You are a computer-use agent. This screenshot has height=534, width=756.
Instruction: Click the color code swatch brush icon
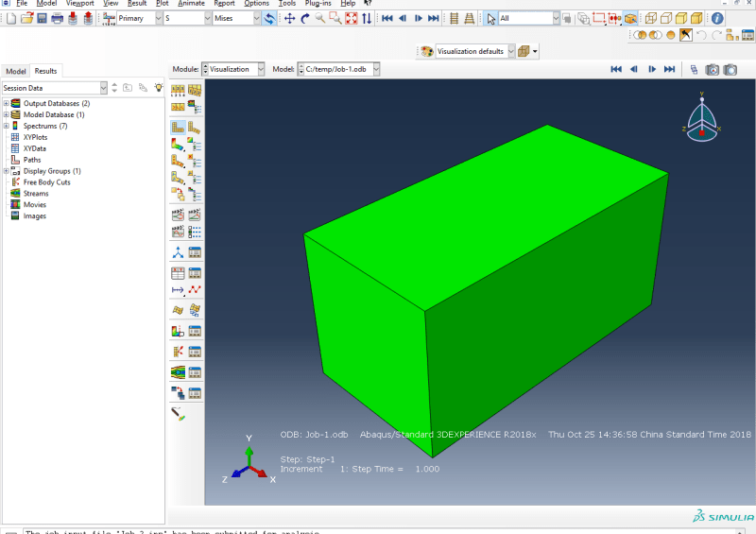(x=178, y=414)
